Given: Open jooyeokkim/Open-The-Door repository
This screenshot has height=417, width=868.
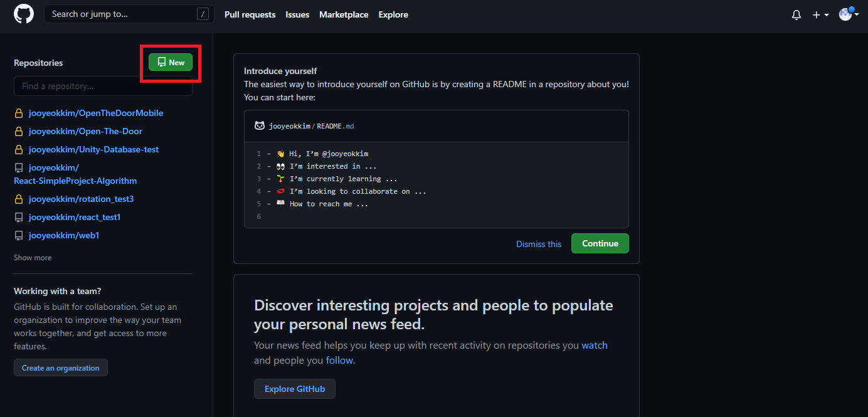Looking at the screenshot, I should [x=85, y=132].
